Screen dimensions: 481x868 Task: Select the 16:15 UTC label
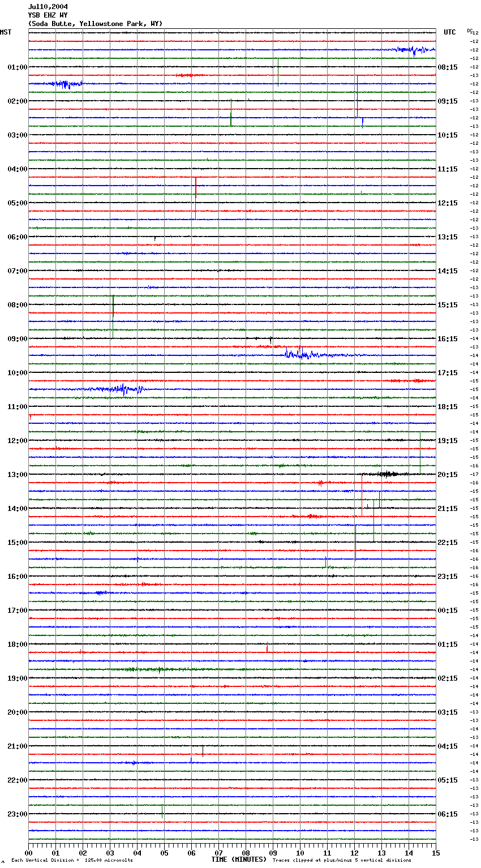(448, 339)
